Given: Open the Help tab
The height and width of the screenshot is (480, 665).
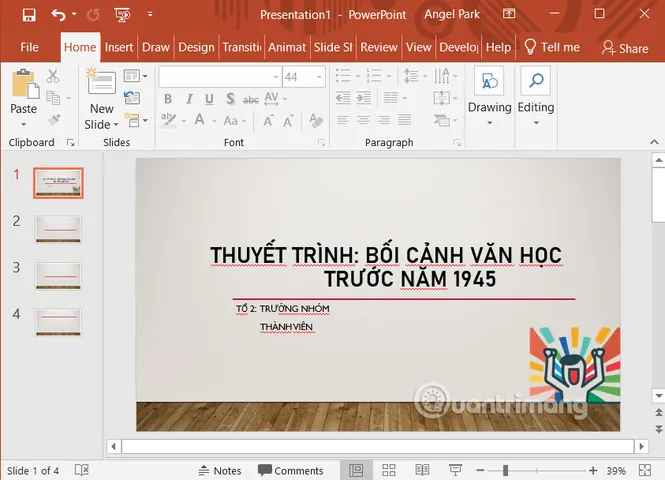Looking at the screenshot, I should click(498, 47).
